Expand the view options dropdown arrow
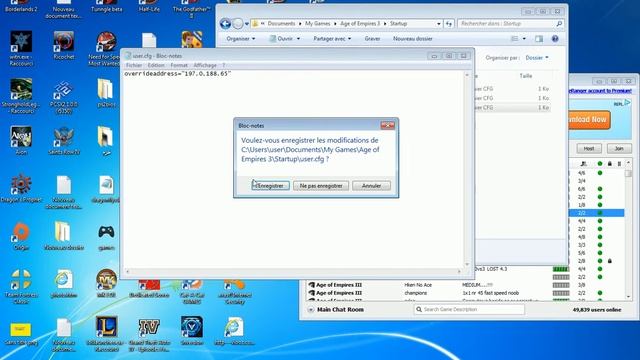This screenshot has width=640, height=360. 524,39
